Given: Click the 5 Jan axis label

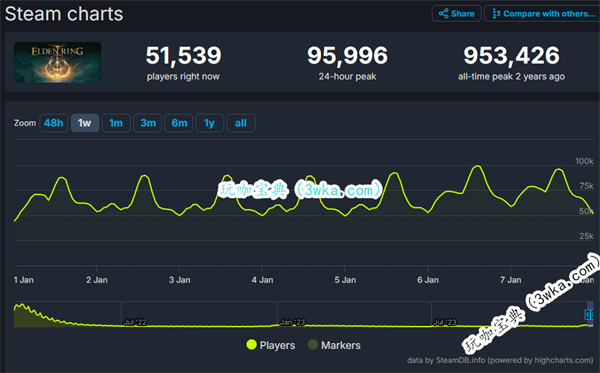Looking at the screenshot, I should pos(345,280).
